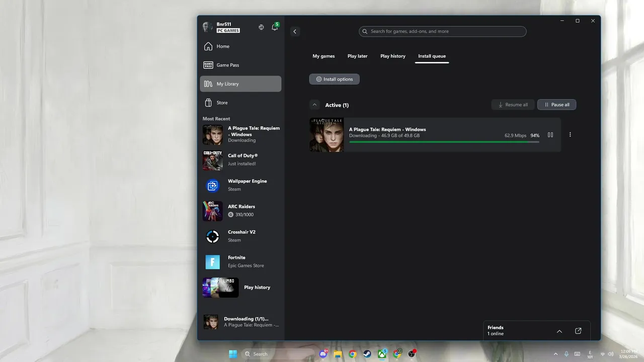Open the notifications bell icon
This screenshot has width=644, height=362.
(275, 27)
